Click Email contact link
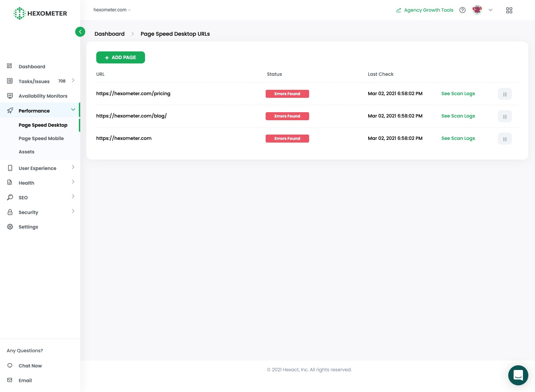 pyautogui.click(x=25, y=381)
